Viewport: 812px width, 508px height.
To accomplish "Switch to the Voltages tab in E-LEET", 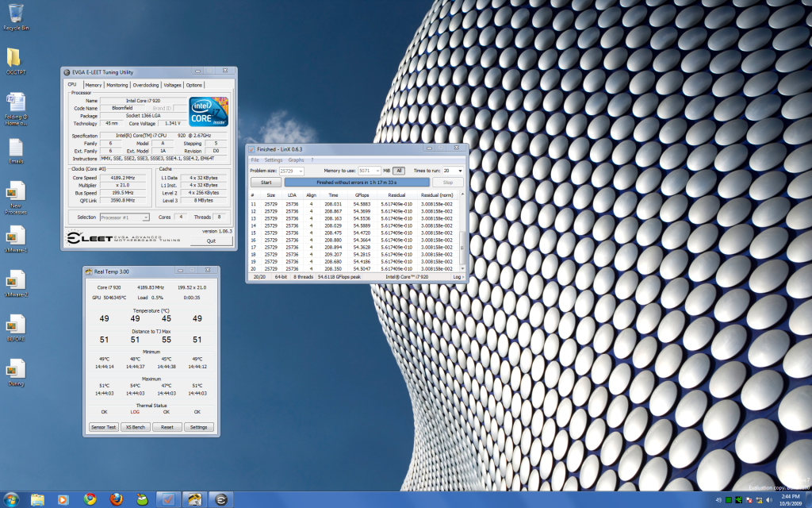I will coord(172,85).
